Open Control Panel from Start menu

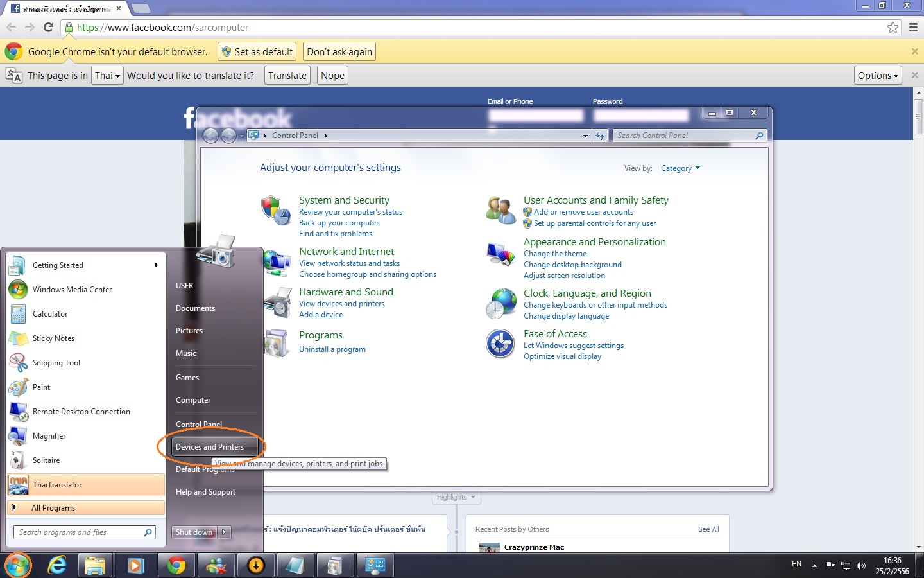tap(199, 425)
